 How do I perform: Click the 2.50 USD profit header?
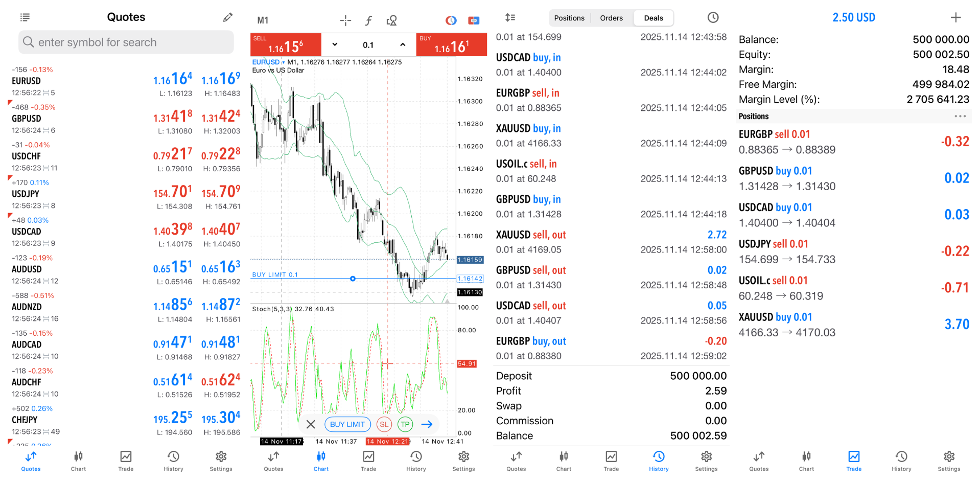coord(854,17)
